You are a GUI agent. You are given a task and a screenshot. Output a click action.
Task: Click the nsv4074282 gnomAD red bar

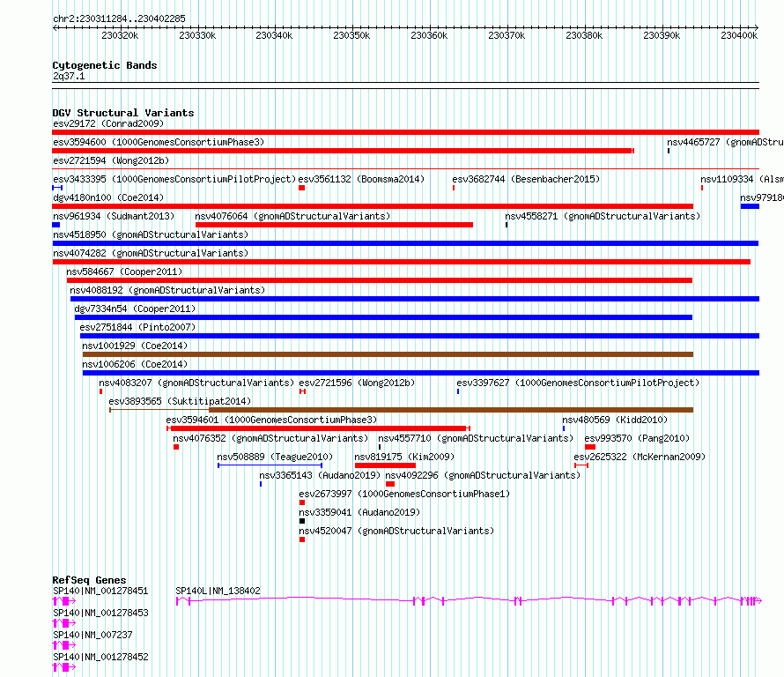pos(401,262)
